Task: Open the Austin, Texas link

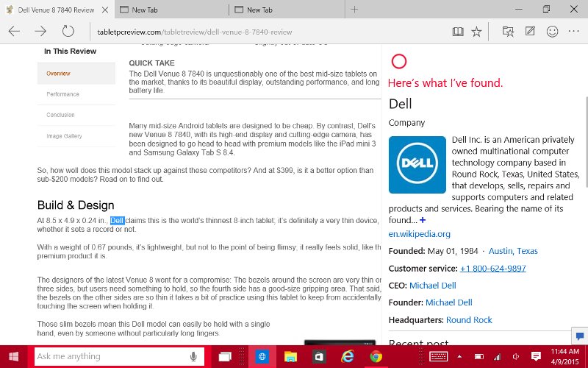Action: pos(513,251)
